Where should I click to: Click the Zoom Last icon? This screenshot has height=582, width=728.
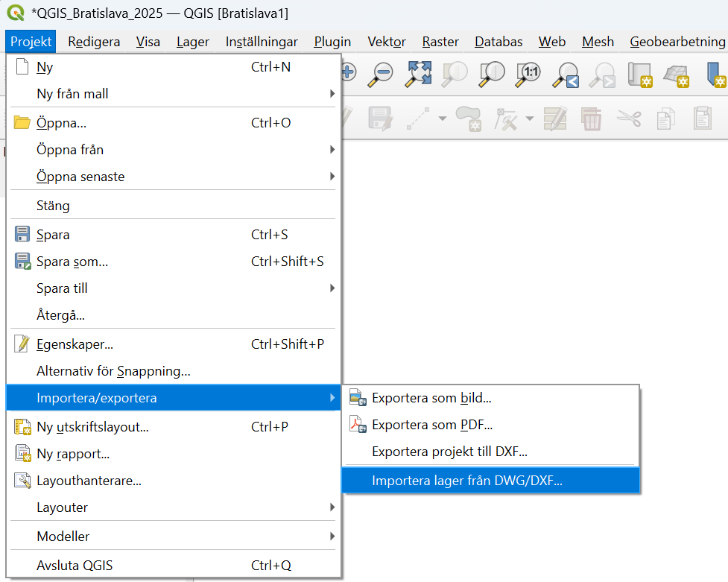click(x=566, y=75)
